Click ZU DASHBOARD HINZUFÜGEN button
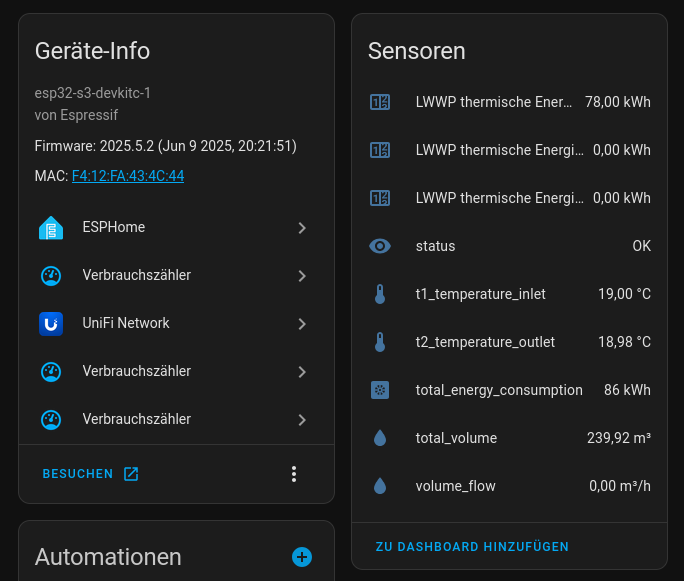Screen dimensions: 684x581 tap(472, 547)
